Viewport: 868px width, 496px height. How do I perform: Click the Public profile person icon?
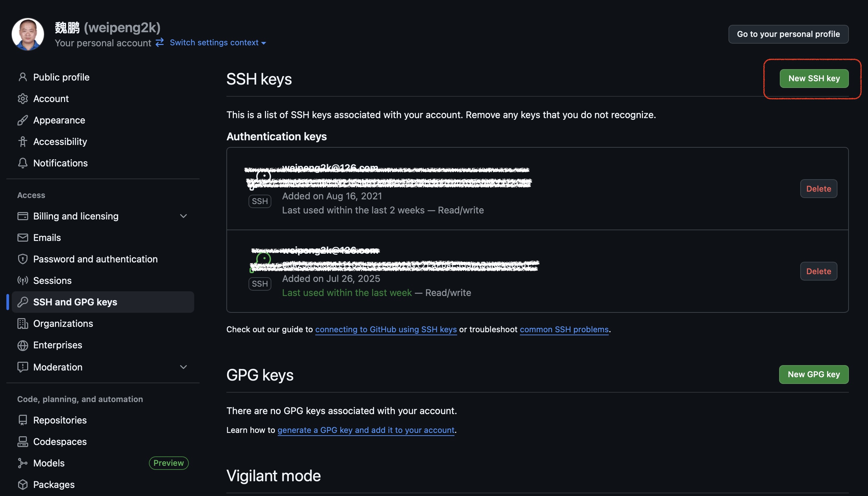click(22, 77)
